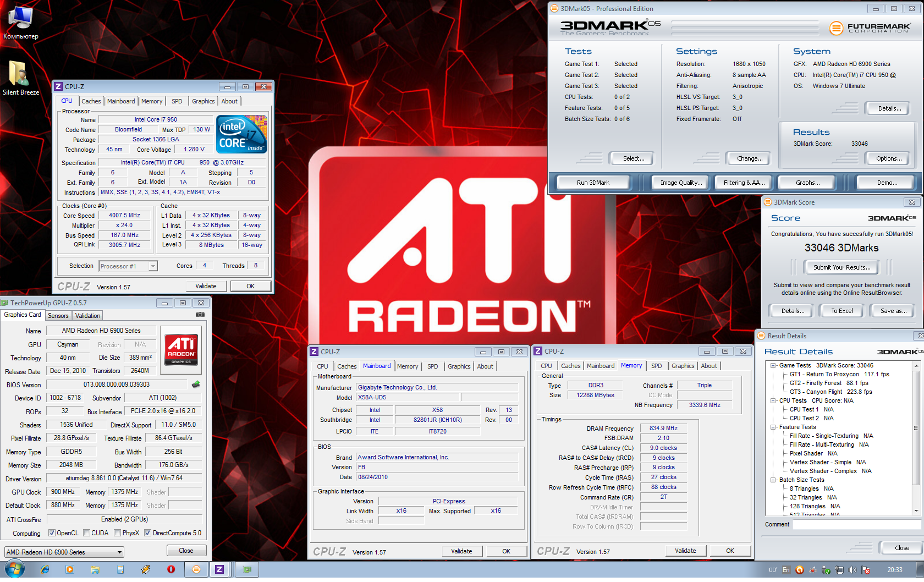This screenshot has height=582, width=924.
Task: Click Select... under Tests in 3DMark05
Action: coord(633,158)
